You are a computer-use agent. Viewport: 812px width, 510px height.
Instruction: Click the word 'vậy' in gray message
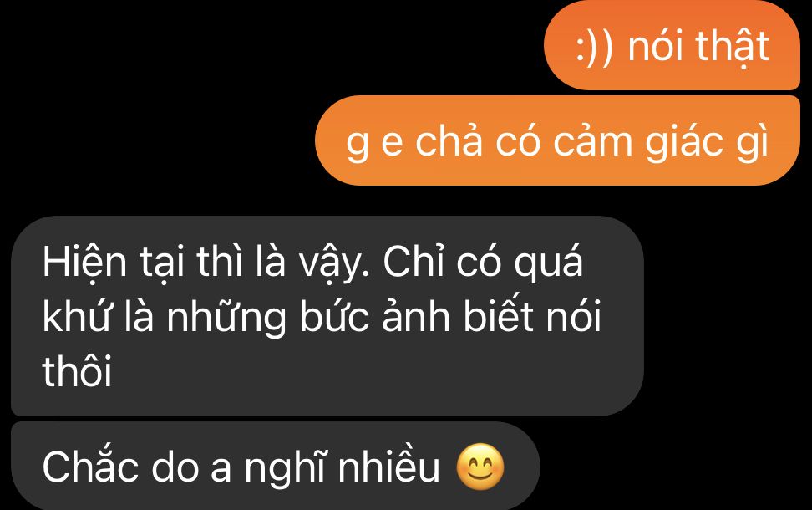[x=332, y=263]
